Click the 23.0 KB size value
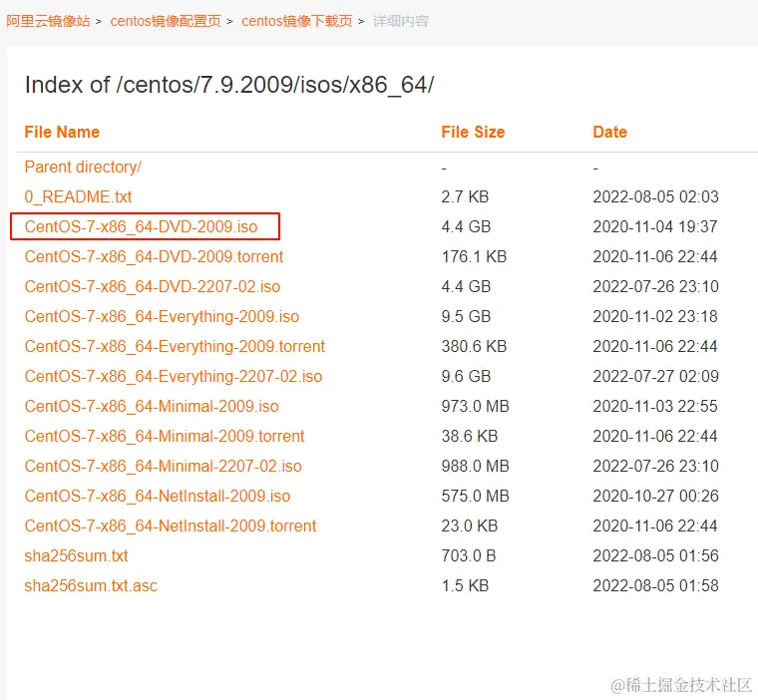Viewport: 758px width, 700px height. tap(470, 525)
